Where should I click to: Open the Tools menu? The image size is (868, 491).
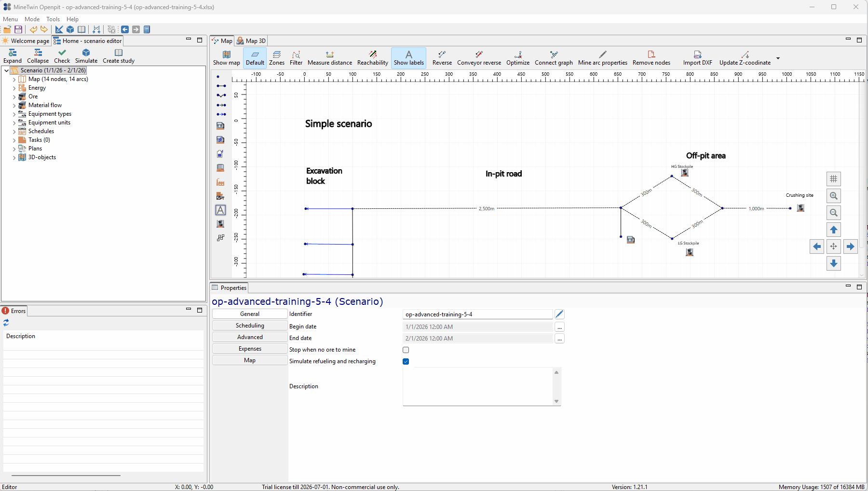53,19
